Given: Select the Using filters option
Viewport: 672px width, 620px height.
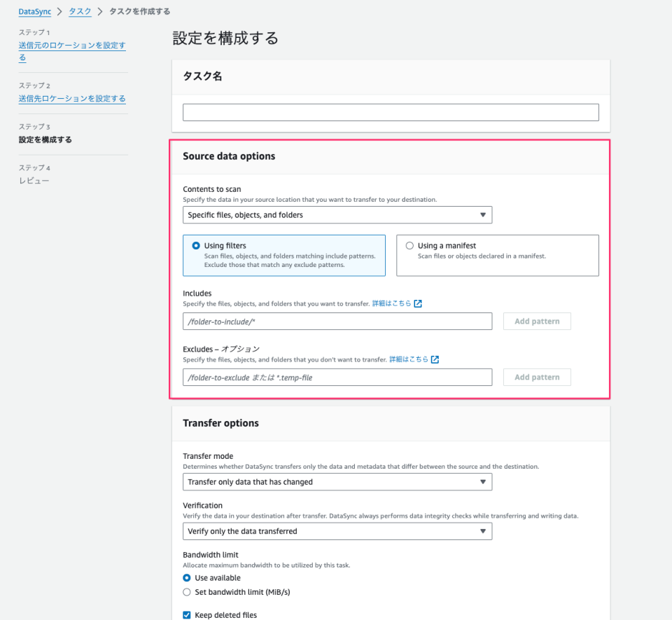Looking at the screenshot, I should [284, 255].
